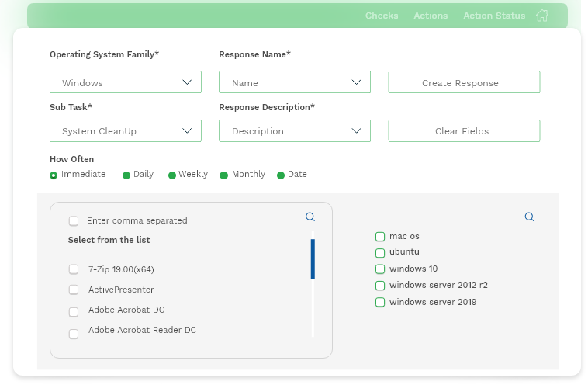Enable the Enter comma separated checkbox
588x385 pixels.
(74, 220)
